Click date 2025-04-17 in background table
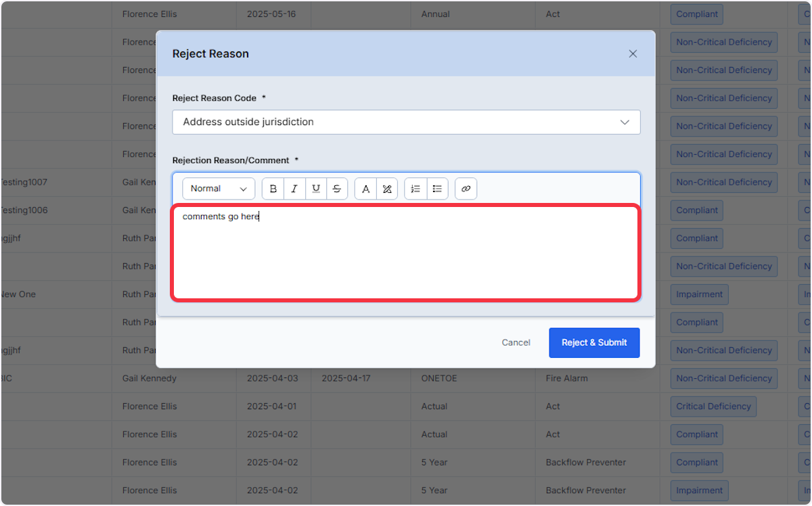This screenshot has height=506, width=812. (346, 378)
